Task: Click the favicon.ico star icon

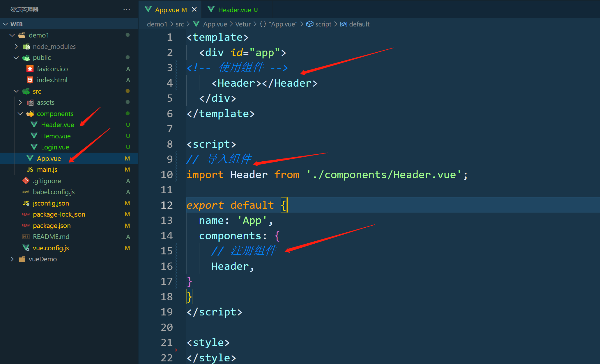Action: click(30, 69)
